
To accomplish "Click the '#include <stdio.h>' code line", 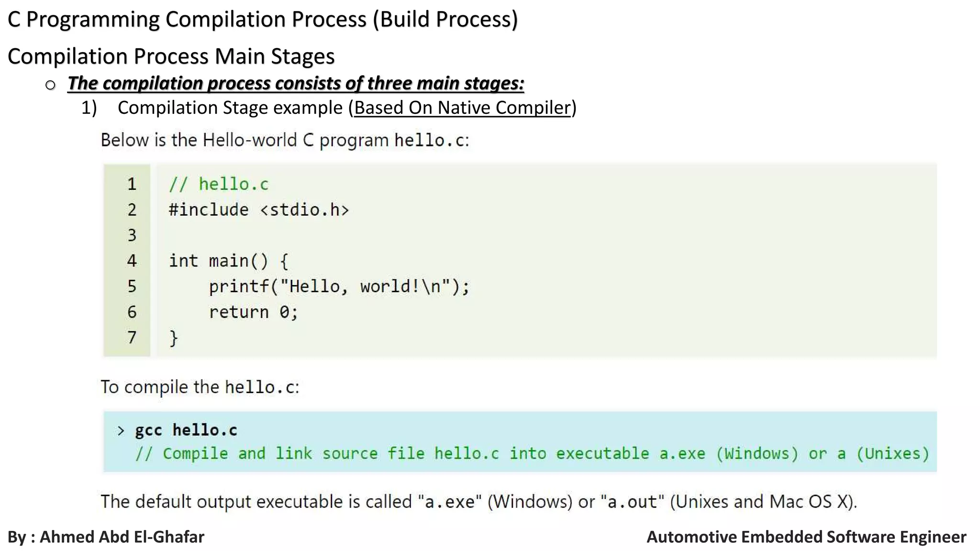I will (258, 210).
